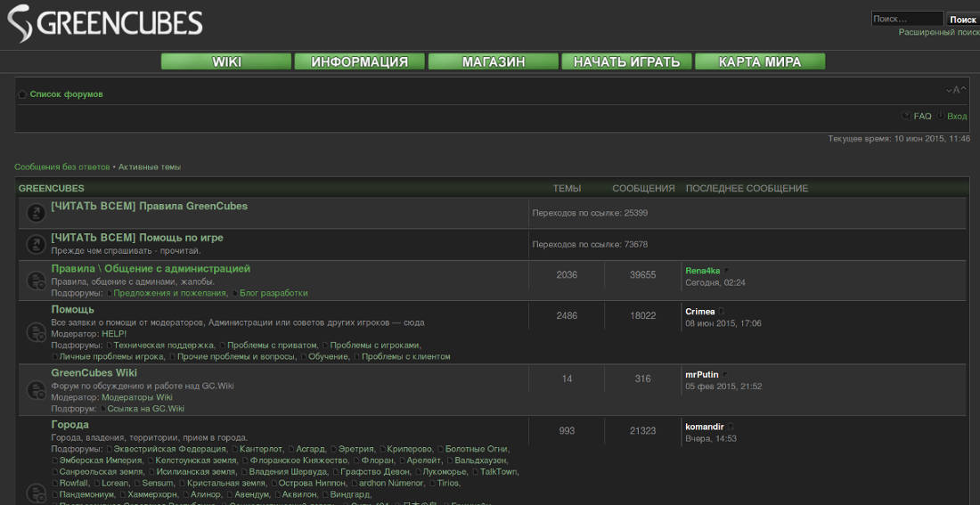Open Расширенный поиск advanced search link
The image size is (980, 505).
point(939,32)
